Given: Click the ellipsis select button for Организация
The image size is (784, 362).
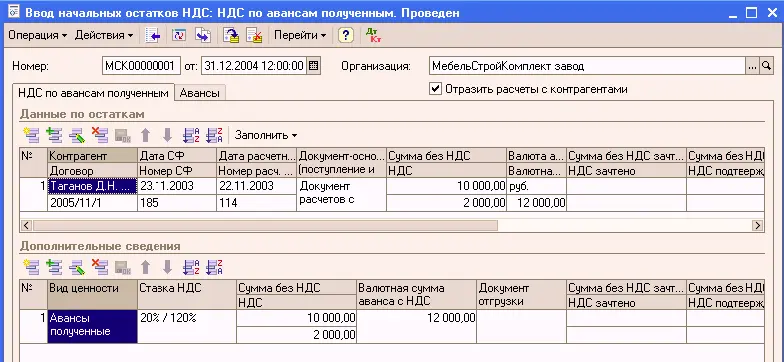Looking at the screenshot, I should click(753, 66).
